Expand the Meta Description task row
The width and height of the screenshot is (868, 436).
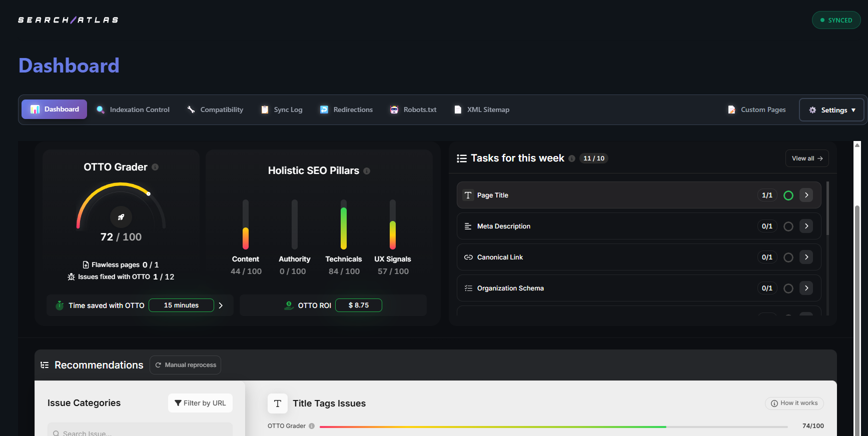tap(806, 226)
